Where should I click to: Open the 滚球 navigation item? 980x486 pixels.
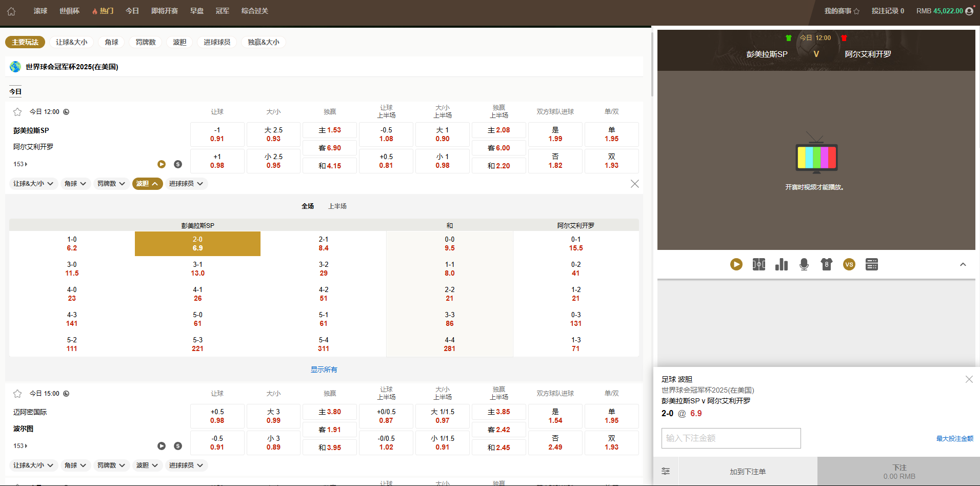[41, 11]
